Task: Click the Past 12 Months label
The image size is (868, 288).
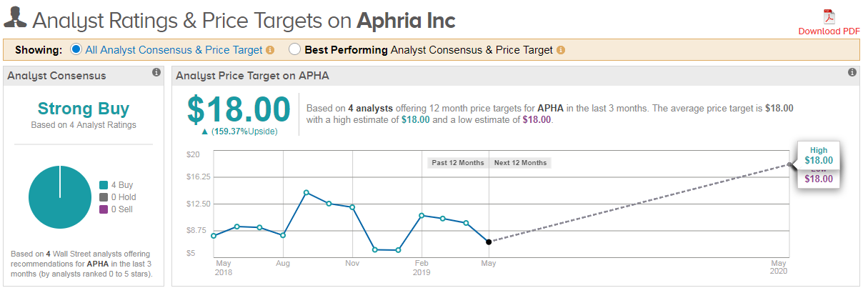Action: click(458, 163)
